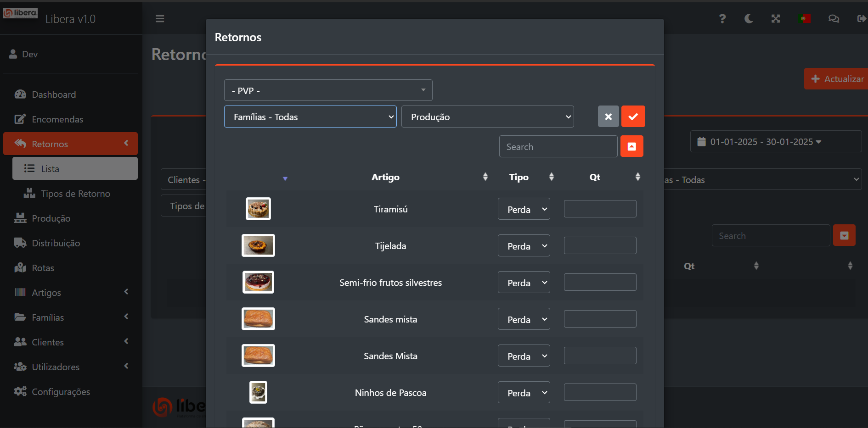Go to Encomendas menu item
The width and height of the screenshot is (868, 428).
[57, 119]
